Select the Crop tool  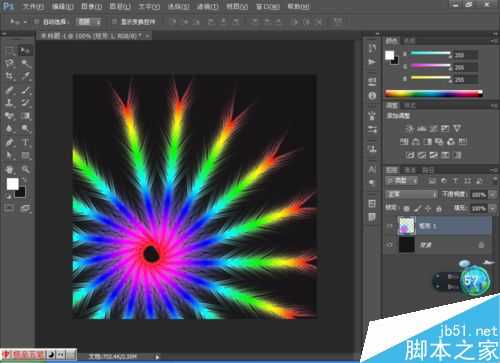point(9,76)
